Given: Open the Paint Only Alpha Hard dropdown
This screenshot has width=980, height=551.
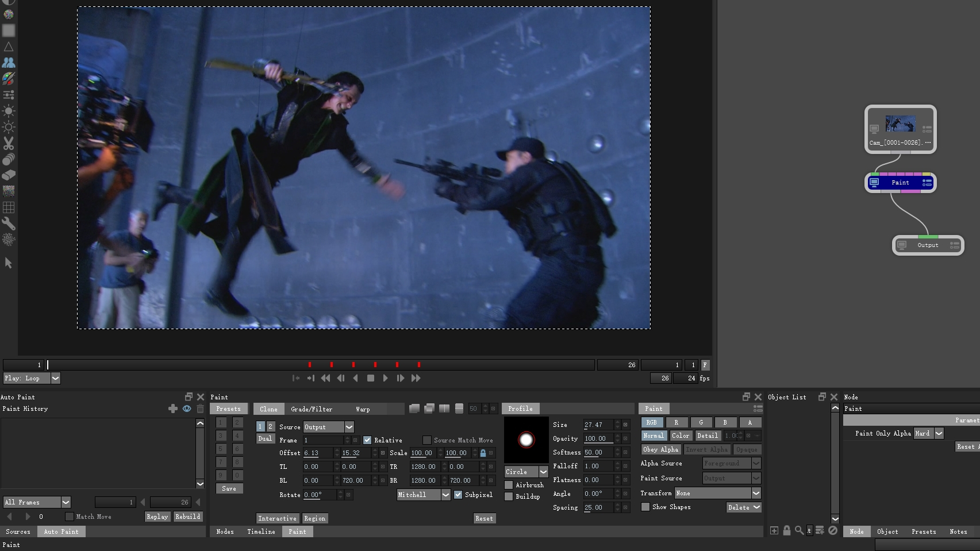Looking at the screenshot, I should coord(929,433).
